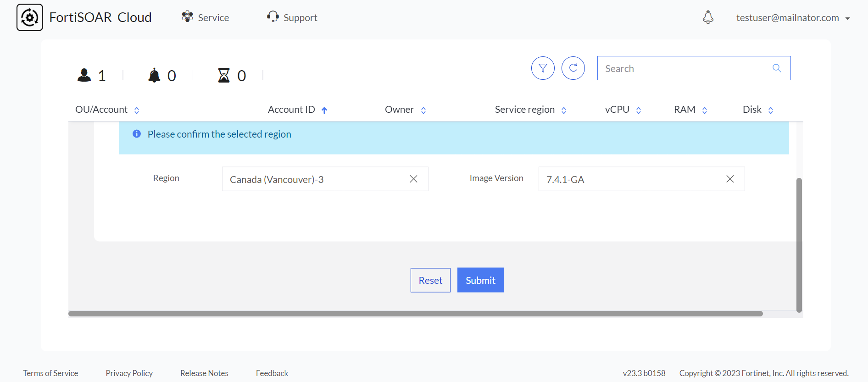Open Terms of Service link
Image resolution: width=868 pixels, height=382 pixels.
[50, 373]
